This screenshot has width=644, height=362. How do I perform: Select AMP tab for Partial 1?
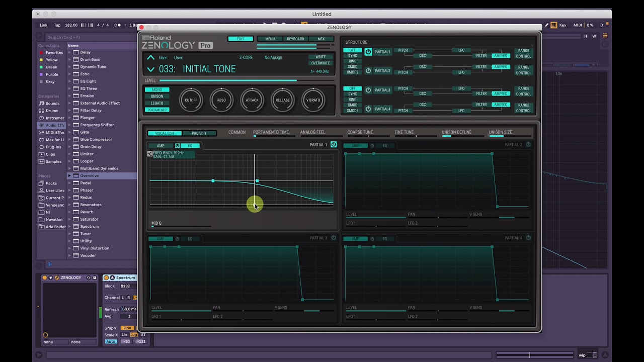click(160, 146)
